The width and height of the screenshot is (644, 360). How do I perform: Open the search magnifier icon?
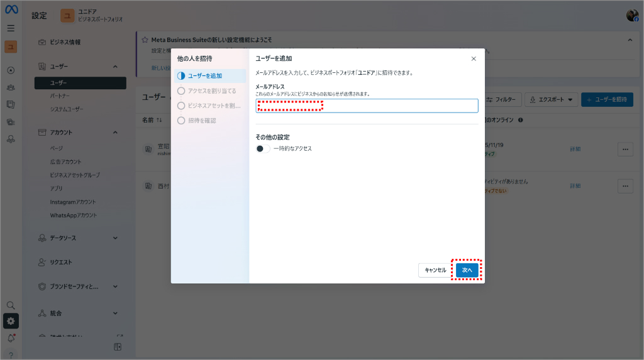pyautogui.click(x=11, y=305)
